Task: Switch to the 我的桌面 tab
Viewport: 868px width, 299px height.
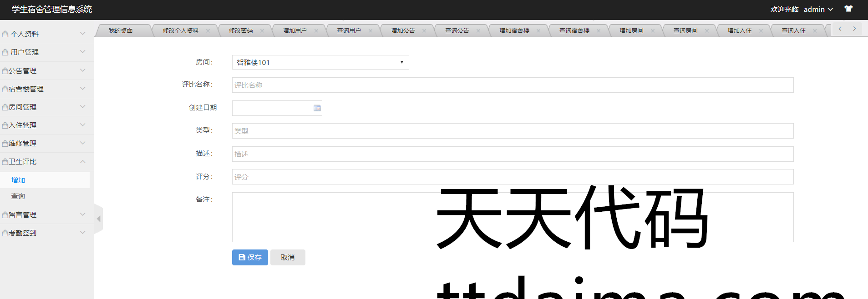Action: click(x=121, y=31)
